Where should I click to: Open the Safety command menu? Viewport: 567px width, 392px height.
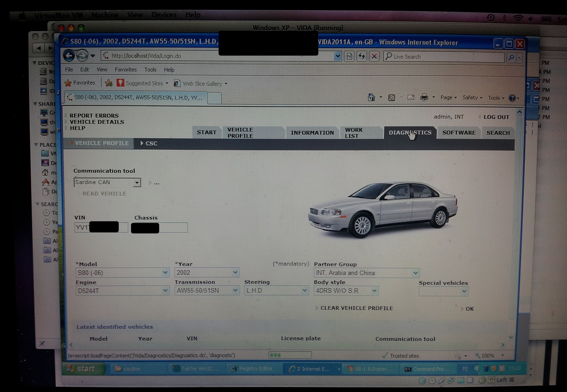[x=472, y=97]
